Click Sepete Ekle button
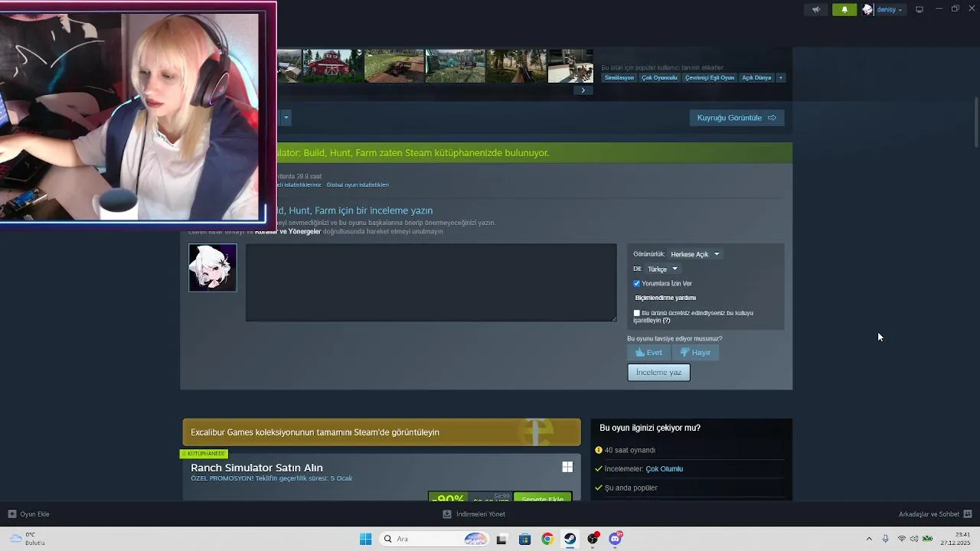The height and width of the screenshot is (551, 980). (542, 498)
